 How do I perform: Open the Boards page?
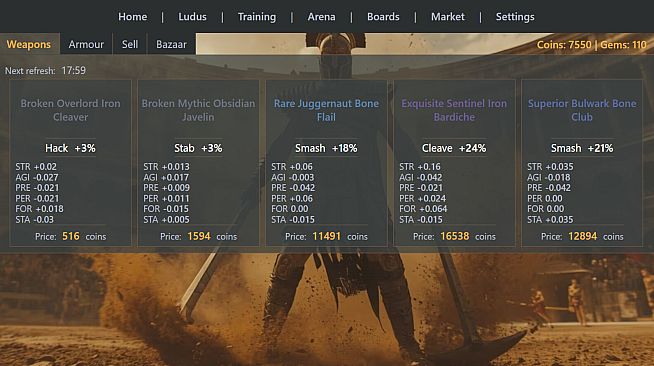coord(383,17)
